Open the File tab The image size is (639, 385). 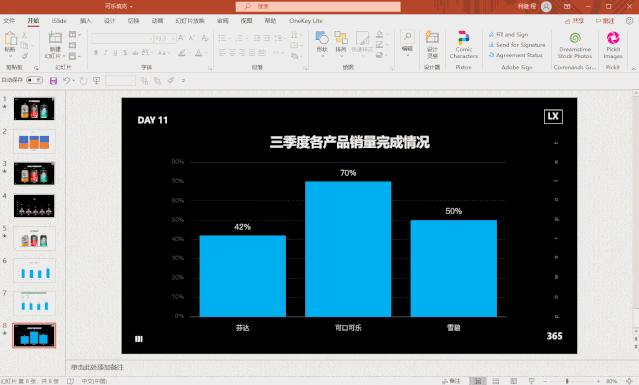9,20
